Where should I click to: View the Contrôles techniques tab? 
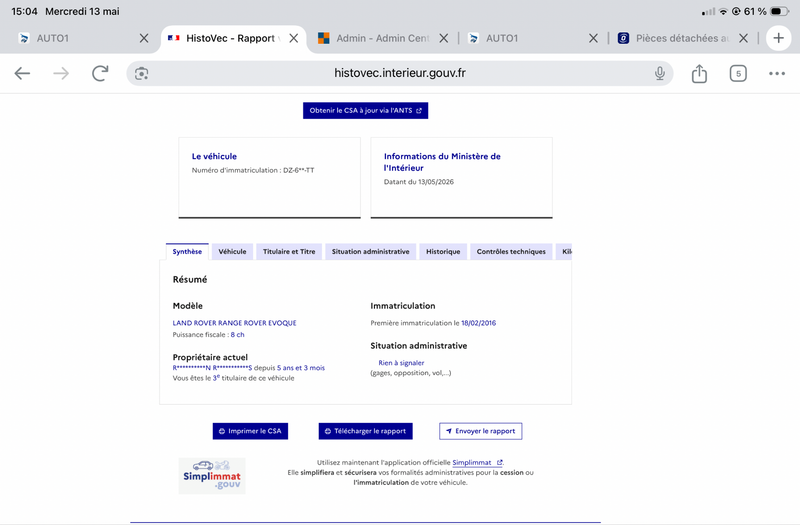tap(511, 252)
